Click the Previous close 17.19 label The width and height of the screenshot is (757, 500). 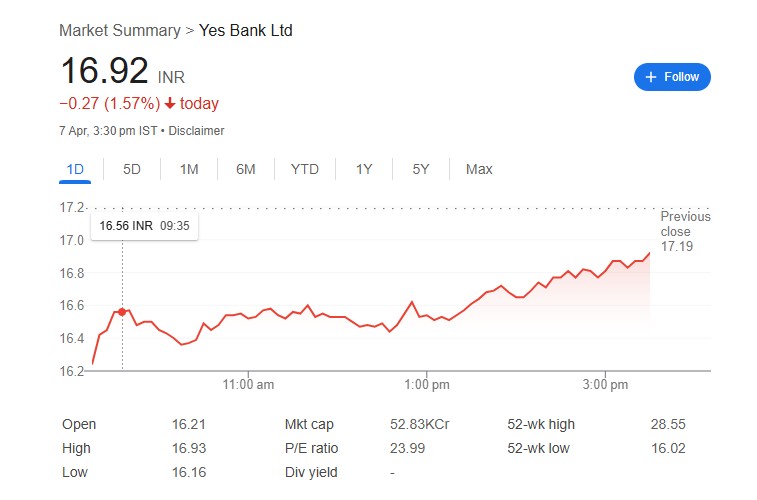[x=685, y=231]
